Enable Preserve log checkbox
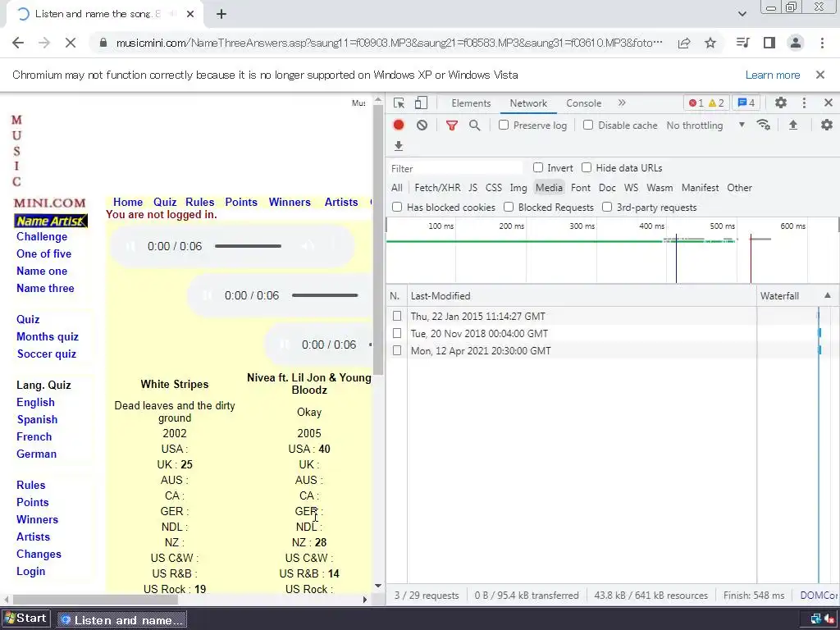Viewport: 840px width, 630px height. (x=504, y=125)
